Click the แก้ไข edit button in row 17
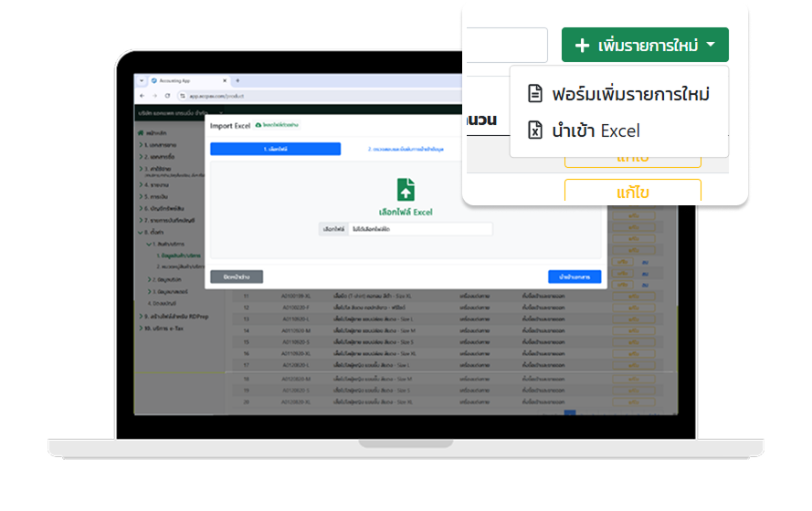Viewport: 812px width, 511px height. click(634, 366)
